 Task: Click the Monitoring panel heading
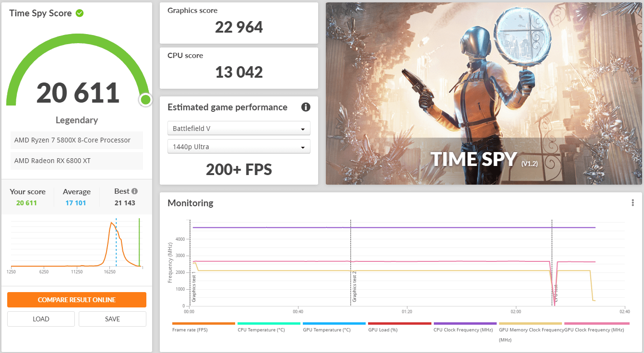(191, 203)
